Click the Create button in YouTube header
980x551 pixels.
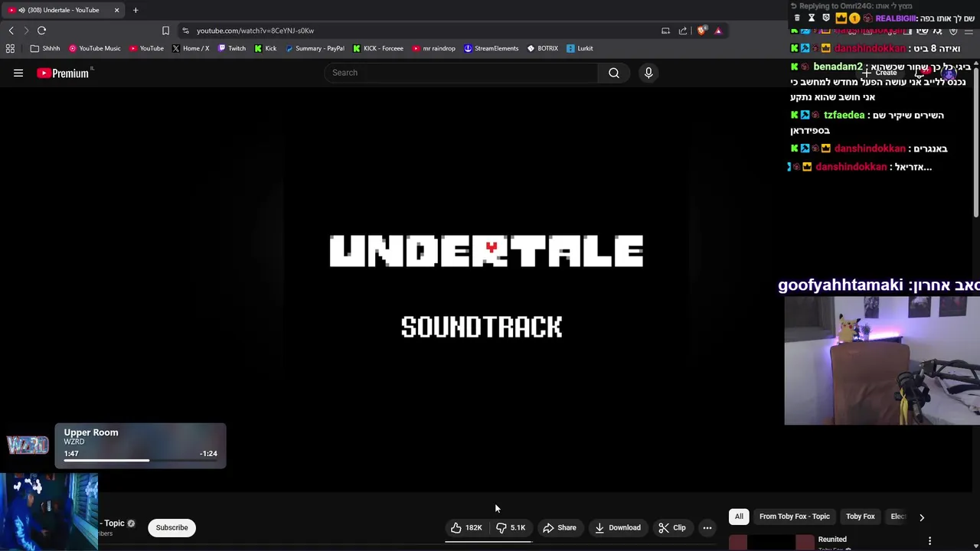pos(880,73)
